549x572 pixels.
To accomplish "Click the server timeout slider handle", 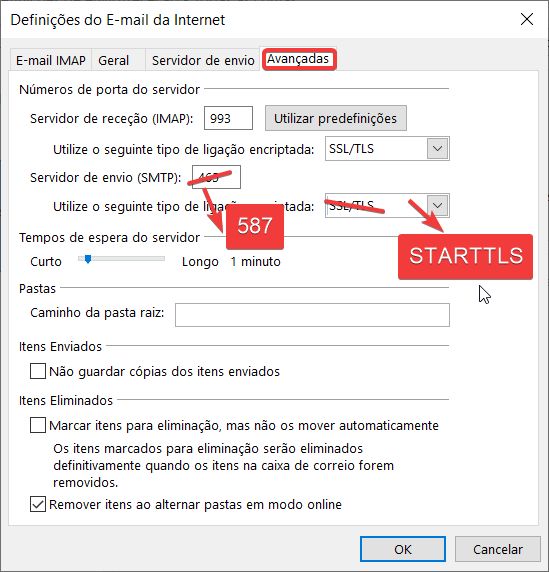I will coord(88,259).
